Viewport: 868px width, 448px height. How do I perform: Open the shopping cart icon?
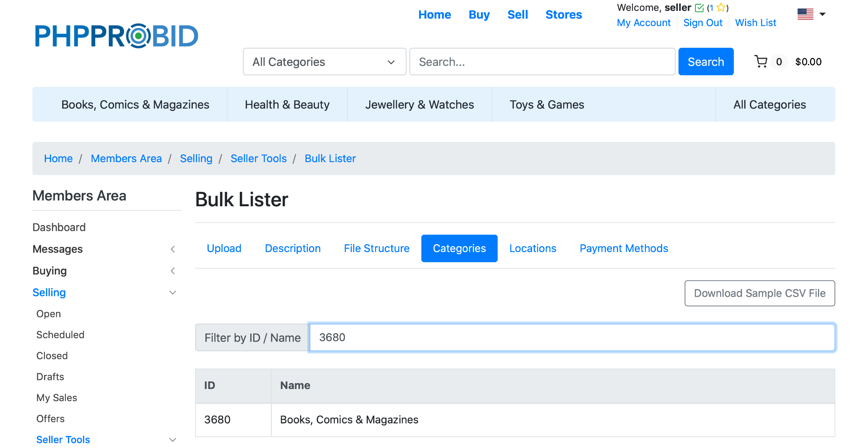(x=761, y=62)
